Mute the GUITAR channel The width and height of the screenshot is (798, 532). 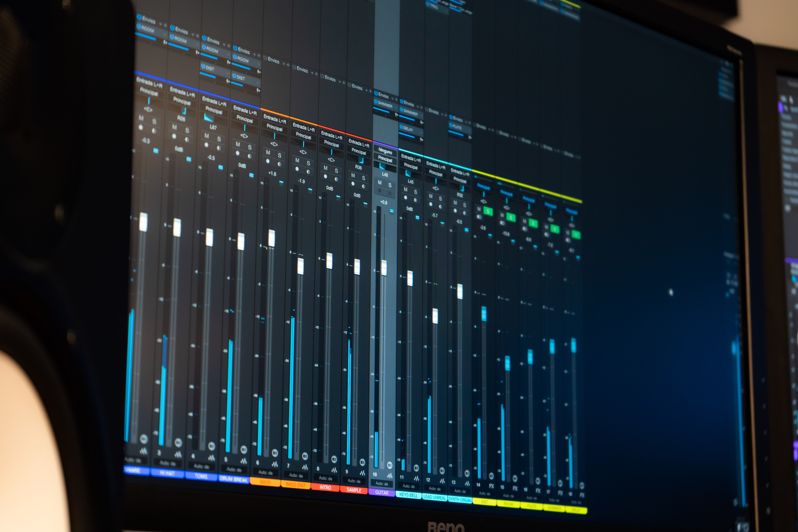coord(380,182)
